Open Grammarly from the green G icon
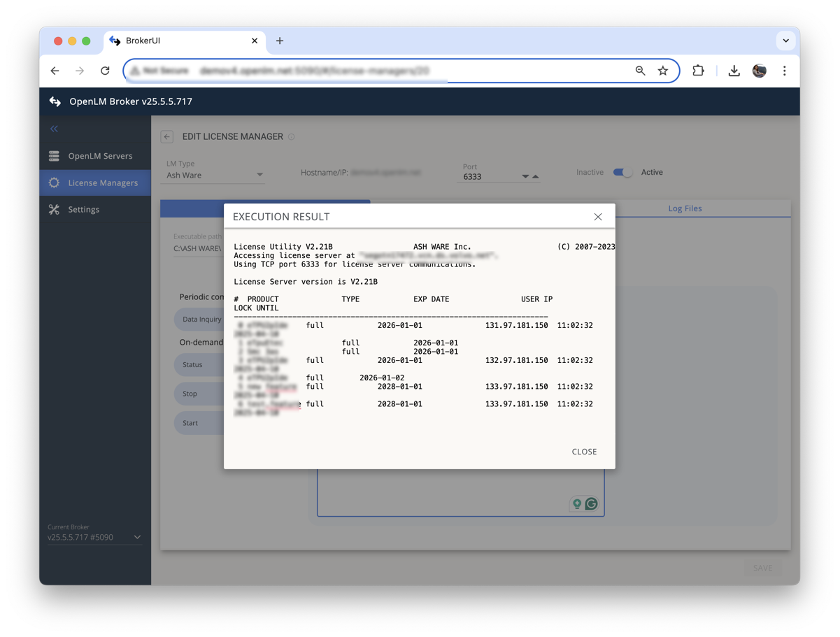Image resolution: width=840 pixels, height=637 pixels. pyautogui.click(x=592, y=503)
